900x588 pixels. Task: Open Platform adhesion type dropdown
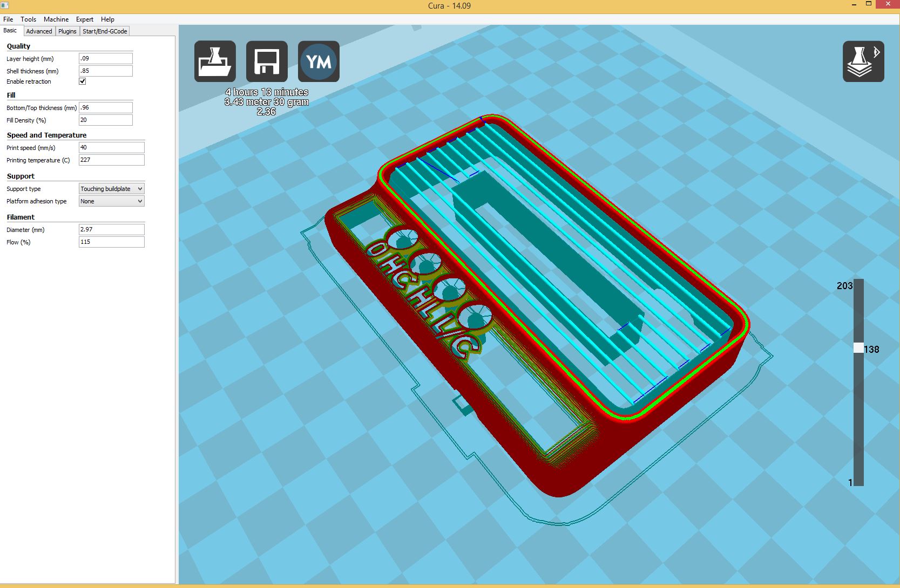click(112, 201)
